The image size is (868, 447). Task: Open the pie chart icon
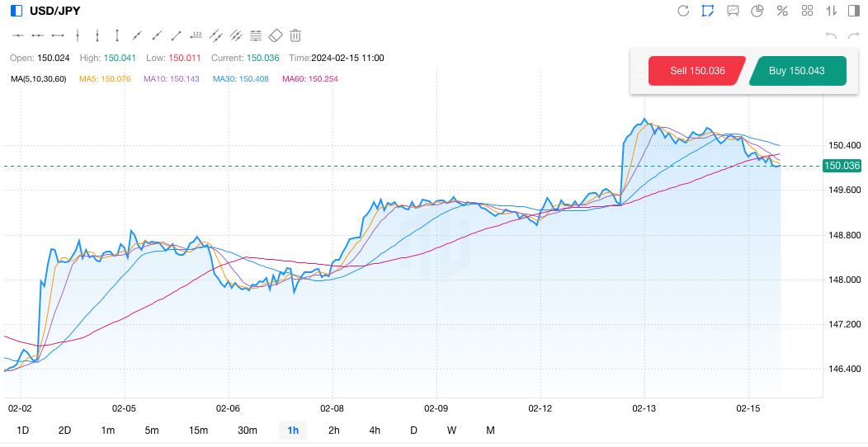(x=757, y=11)
